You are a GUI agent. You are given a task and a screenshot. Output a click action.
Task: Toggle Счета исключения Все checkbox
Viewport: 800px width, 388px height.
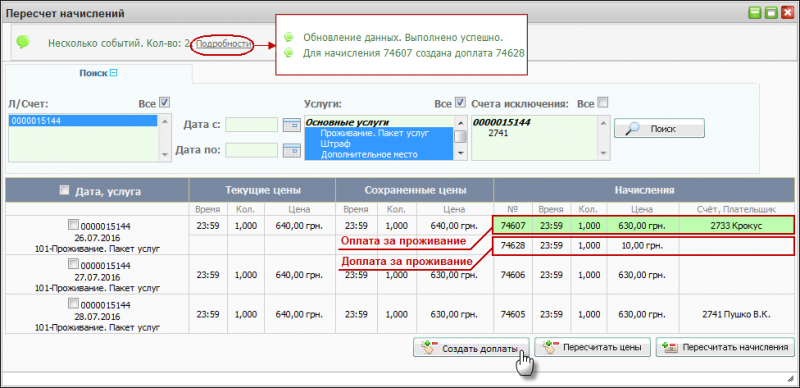(x=603, y=103)
